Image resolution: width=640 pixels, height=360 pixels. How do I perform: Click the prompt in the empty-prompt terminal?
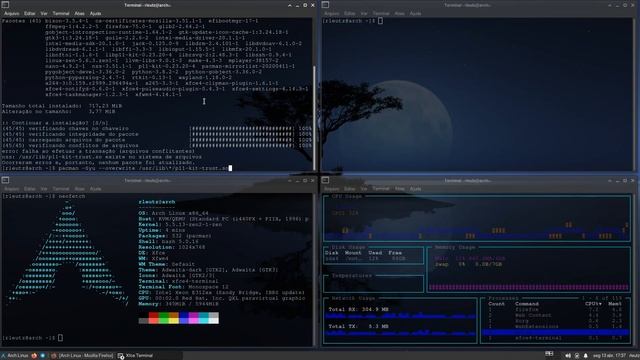(353, 21)
